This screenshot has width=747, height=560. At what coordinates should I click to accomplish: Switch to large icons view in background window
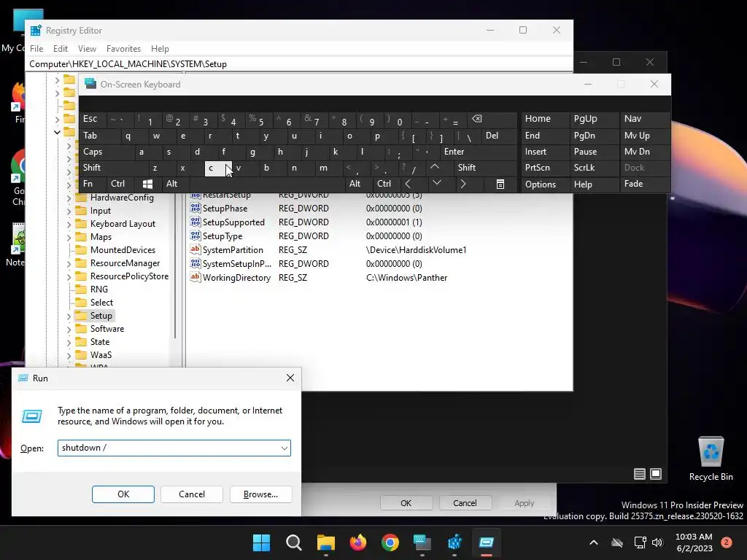(x=656, y=474)
